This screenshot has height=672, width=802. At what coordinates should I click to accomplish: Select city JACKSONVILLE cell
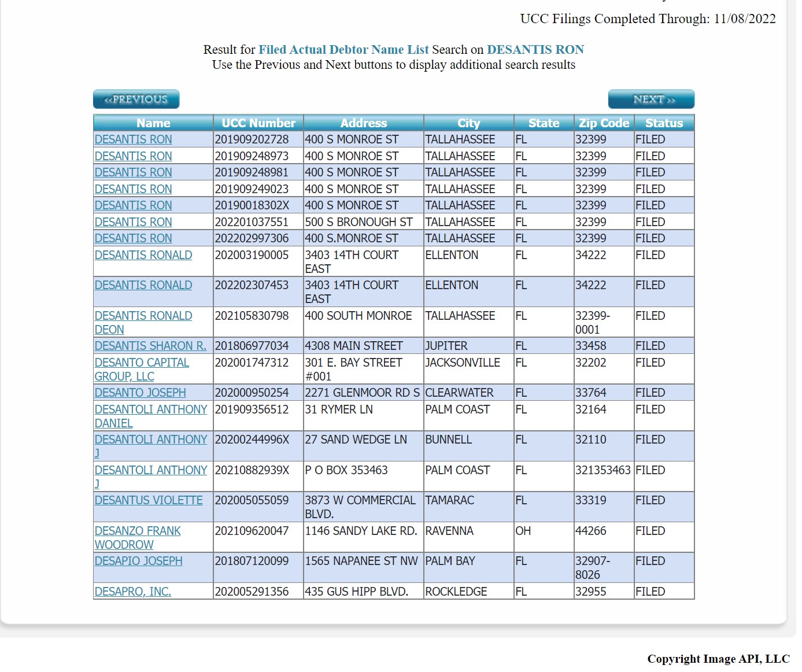coord(469,369)
